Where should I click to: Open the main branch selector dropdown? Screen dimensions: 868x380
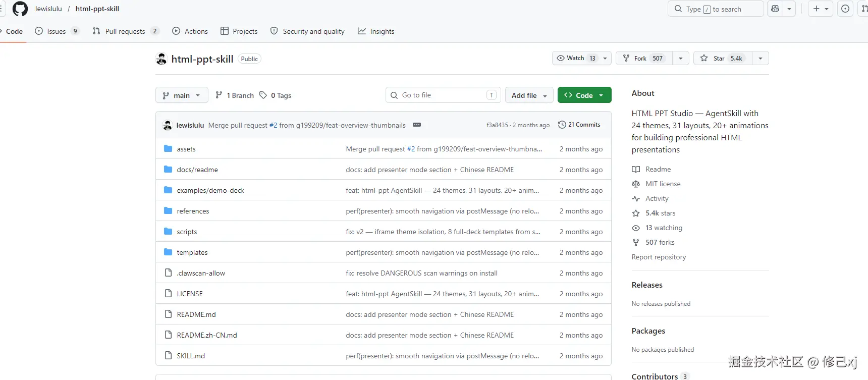point(182,95)
